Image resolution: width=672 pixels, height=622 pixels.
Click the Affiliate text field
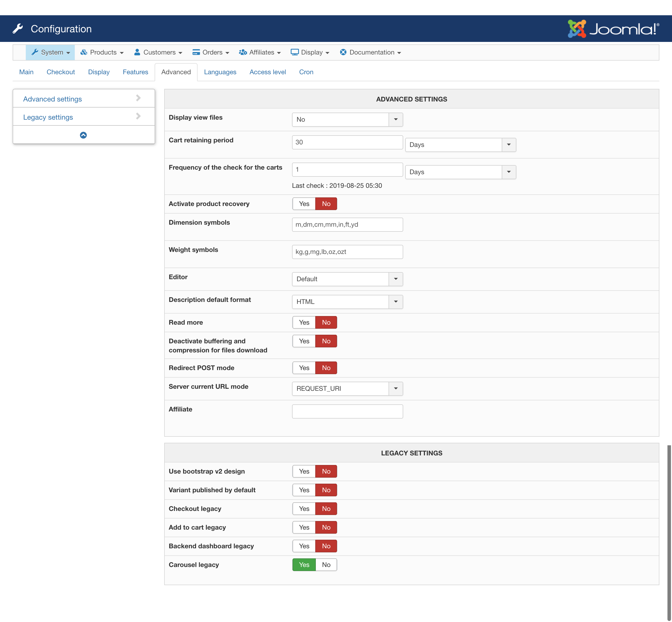(347, 411)
